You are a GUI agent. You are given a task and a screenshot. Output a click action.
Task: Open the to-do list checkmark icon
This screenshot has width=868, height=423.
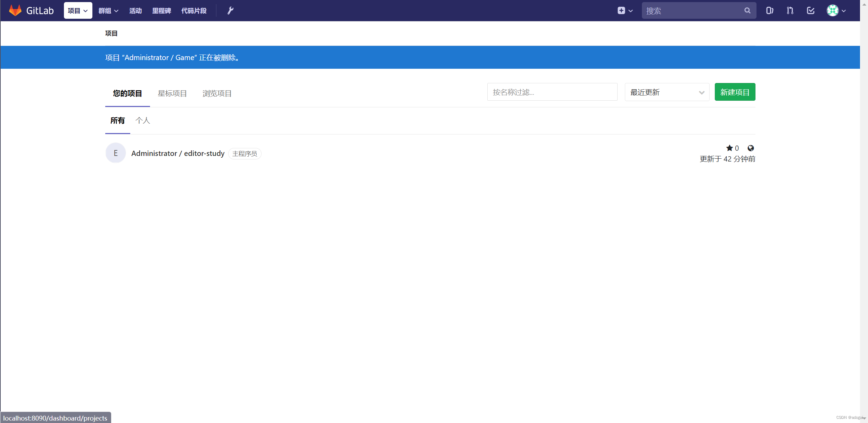point(810,11)
